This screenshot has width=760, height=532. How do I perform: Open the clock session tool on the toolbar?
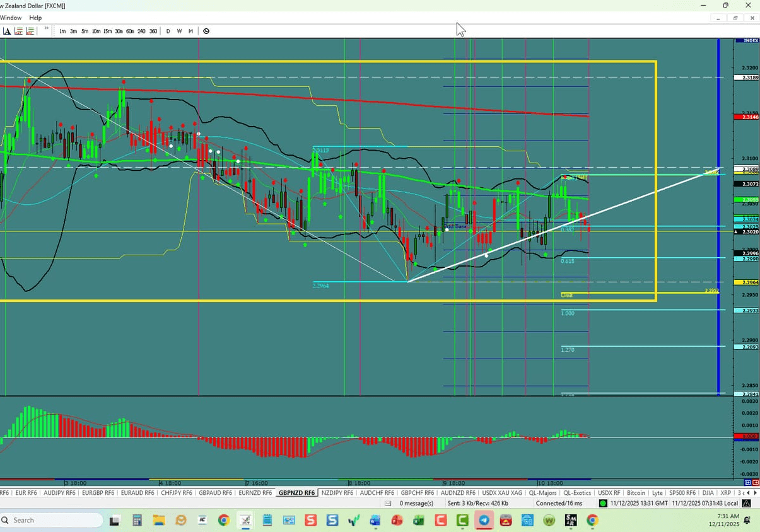click(206, 30)
